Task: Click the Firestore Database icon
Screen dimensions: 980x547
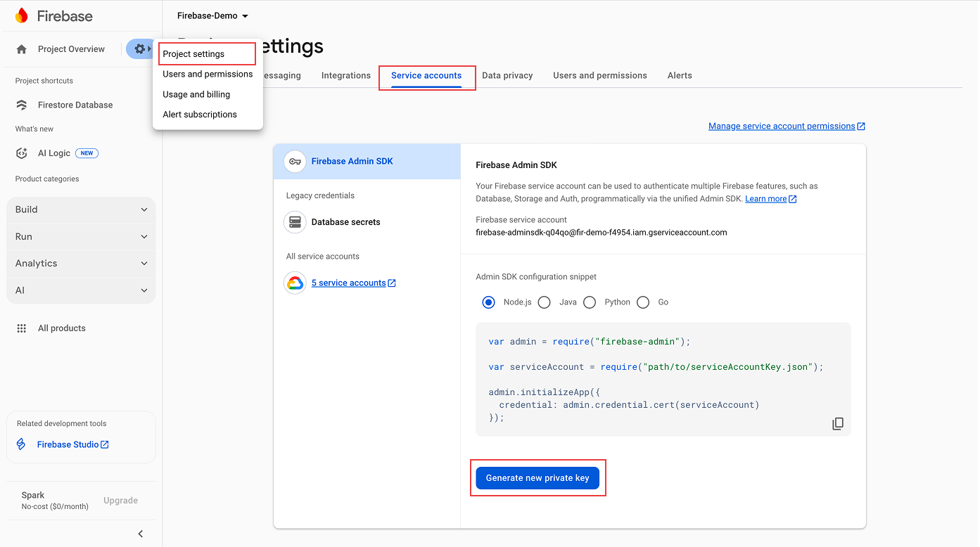Action: (x=23, y=105)
